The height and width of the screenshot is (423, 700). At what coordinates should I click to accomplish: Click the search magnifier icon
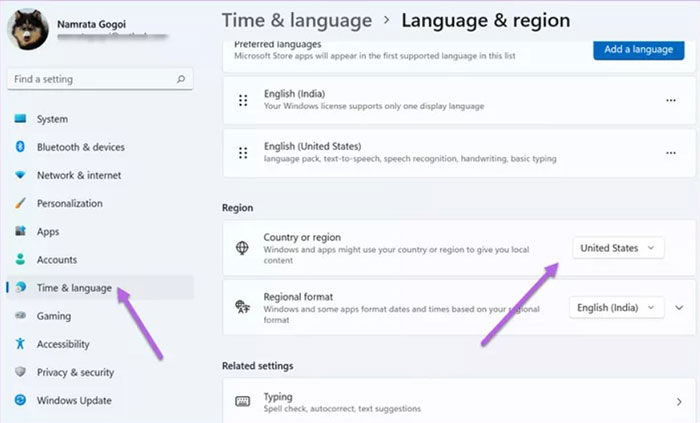point(181,79)
